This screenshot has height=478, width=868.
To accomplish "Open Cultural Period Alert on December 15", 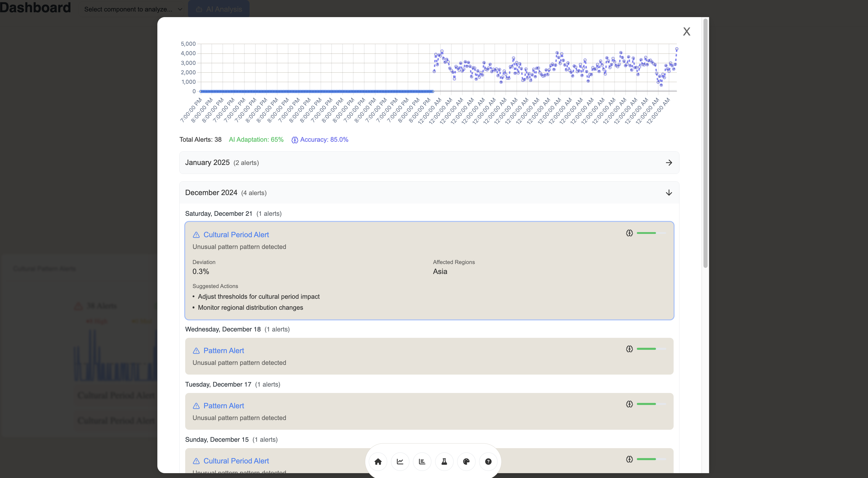I will [x=236, y=461].
